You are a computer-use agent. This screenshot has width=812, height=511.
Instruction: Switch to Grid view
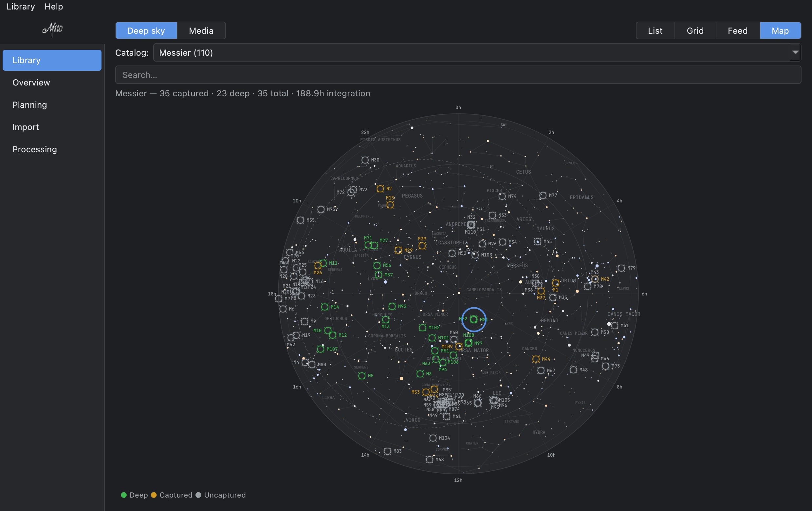pos(695,31)
